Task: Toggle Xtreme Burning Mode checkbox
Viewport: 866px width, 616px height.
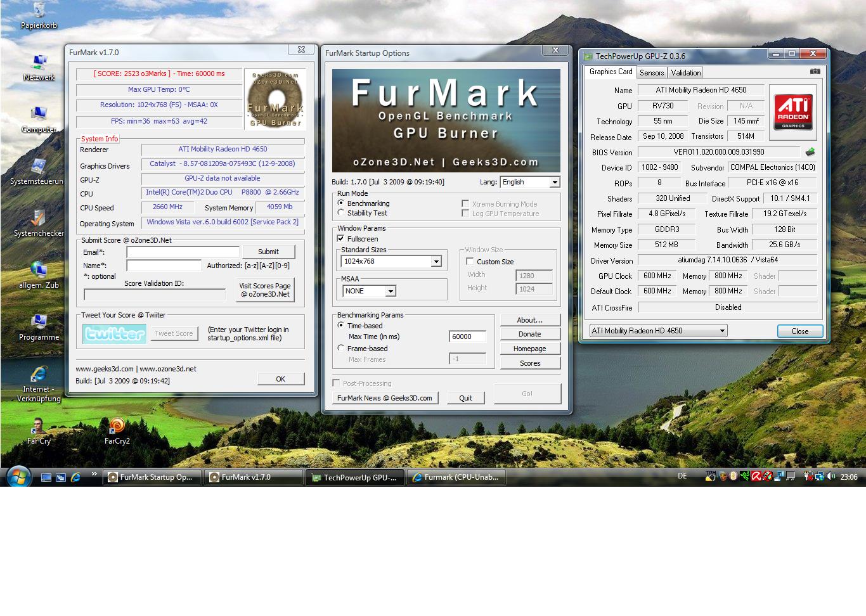Action: [x=465, y=204]
